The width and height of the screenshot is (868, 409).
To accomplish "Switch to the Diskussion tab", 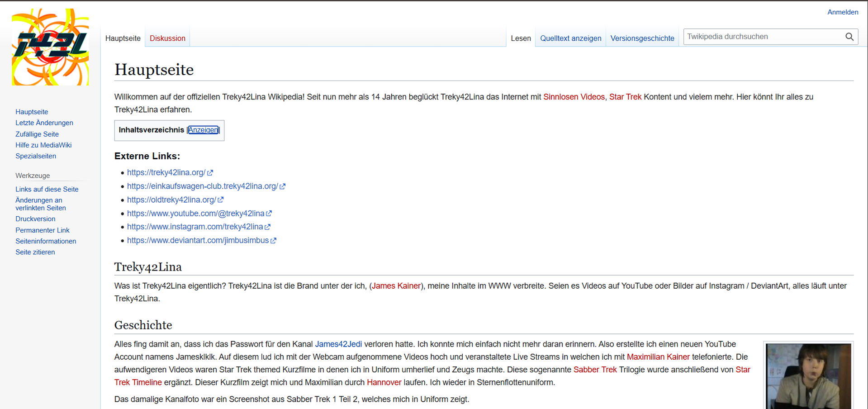I will pos(167,38).
